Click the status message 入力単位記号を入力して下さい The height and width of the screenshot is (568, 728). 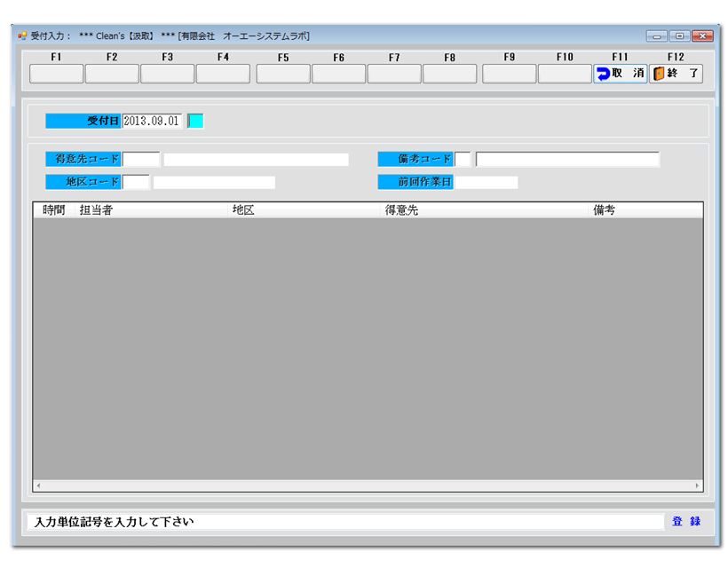pos(115,522)
